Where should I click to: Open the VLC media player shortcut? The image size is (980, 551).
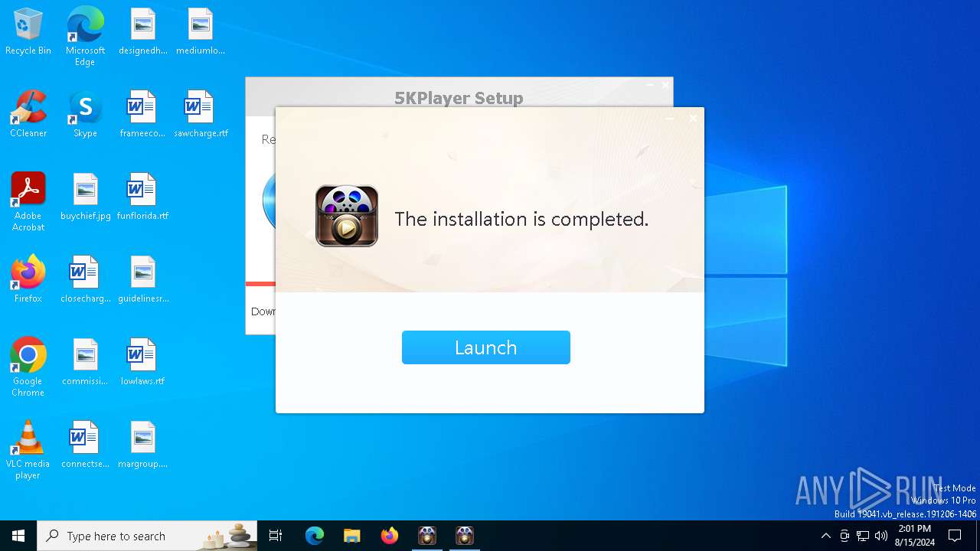pos(28,449)
